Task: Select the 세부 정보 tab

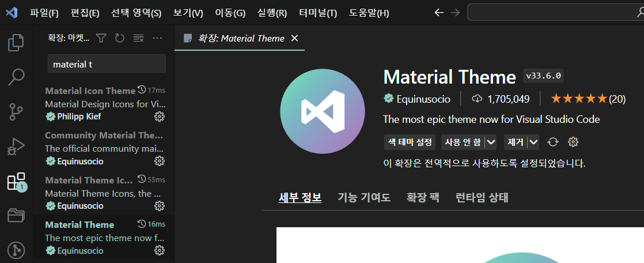Action: [300, 198]
